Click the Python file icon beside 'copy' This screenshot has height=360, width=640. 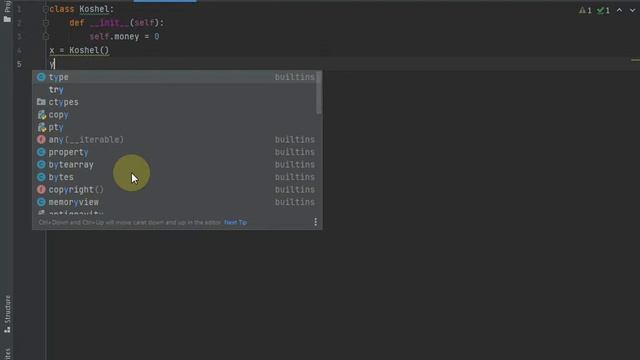41,115
